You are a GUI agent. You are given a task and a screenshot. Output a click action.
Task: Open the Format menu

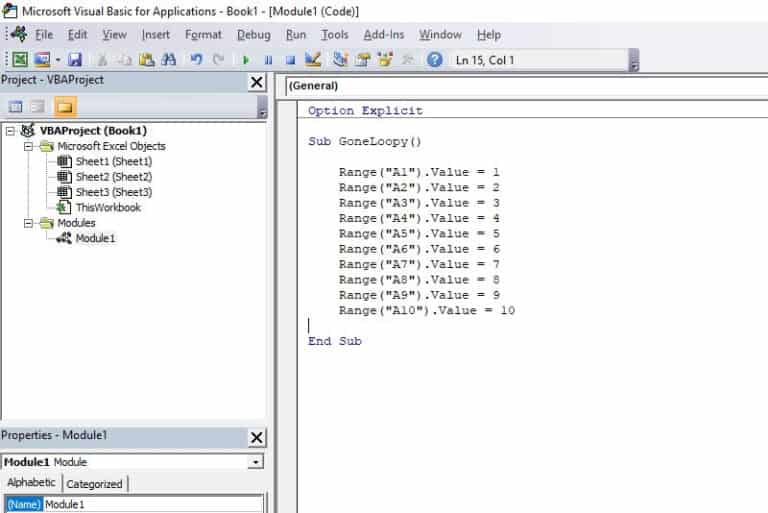coord(203,35)
